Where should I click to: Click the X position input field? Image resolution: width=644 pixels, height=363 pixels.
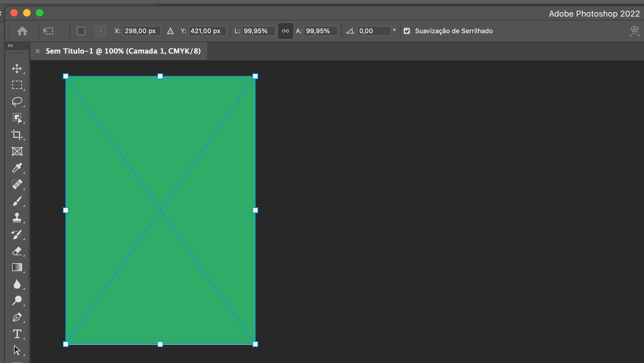tap(141, 31)
